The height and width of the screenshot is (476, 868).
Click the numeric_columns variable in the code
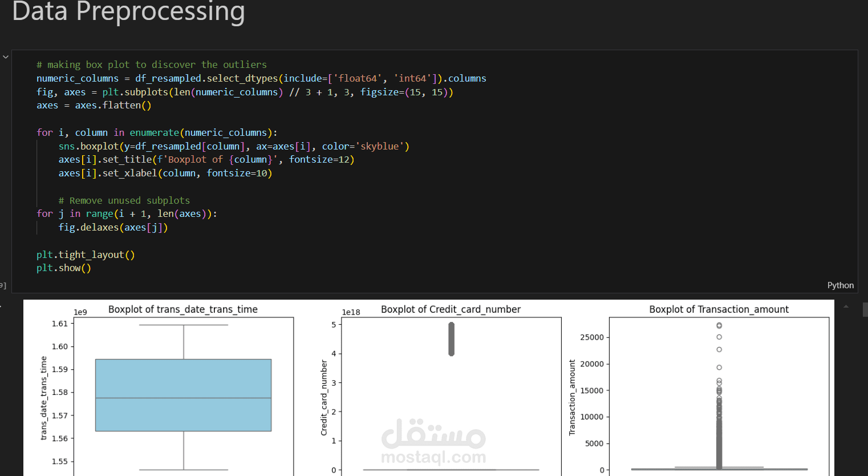[77, 78]
